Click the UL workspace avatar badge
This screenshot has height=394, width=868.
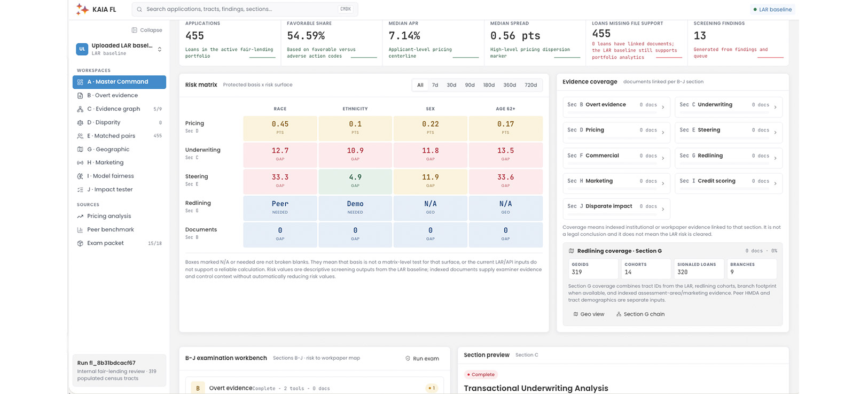(82, 49)
